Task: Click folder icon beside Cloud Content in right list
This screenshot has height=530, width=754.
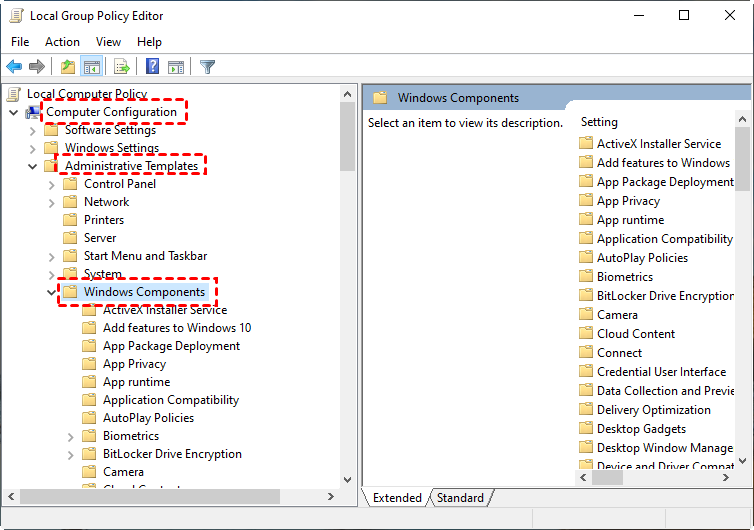Action: pyautogui.click(x=586, y=334)
